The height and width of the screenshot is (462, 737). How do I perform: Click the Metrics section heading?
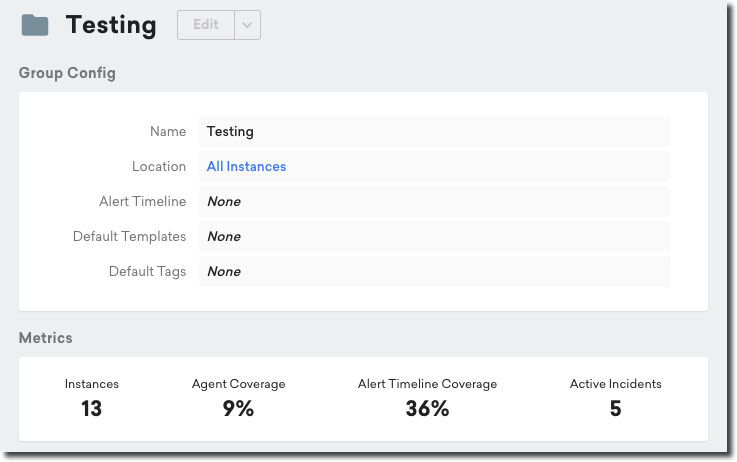(x=46, y=338)
